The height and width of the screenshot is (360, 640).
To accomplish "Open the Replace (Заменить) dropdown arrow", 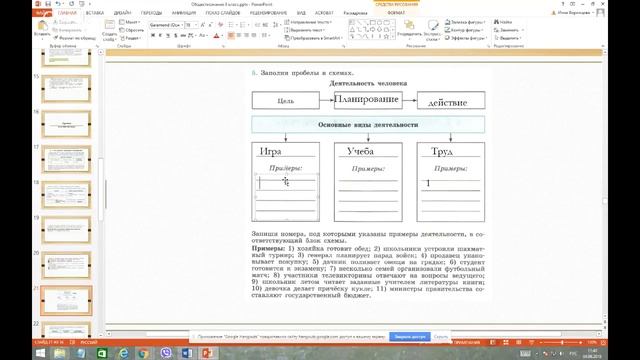I will click(x=522, y=30).
